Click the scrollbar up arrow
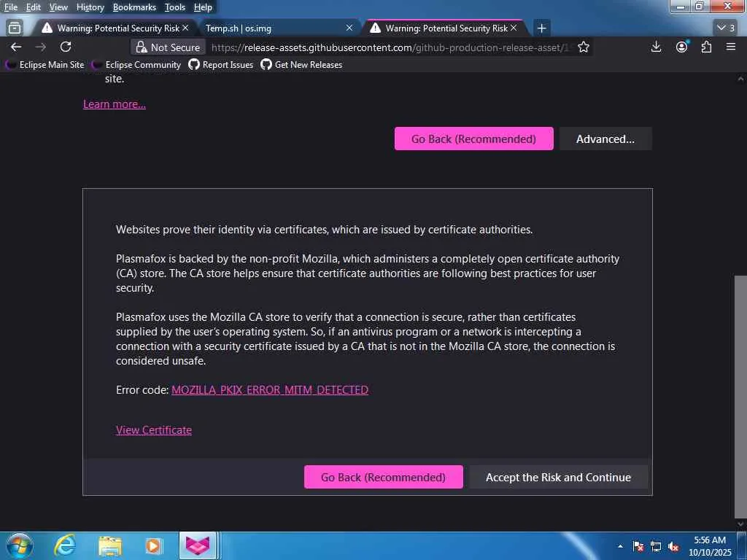This screenshot has width=747, height=560. [740, 79]
